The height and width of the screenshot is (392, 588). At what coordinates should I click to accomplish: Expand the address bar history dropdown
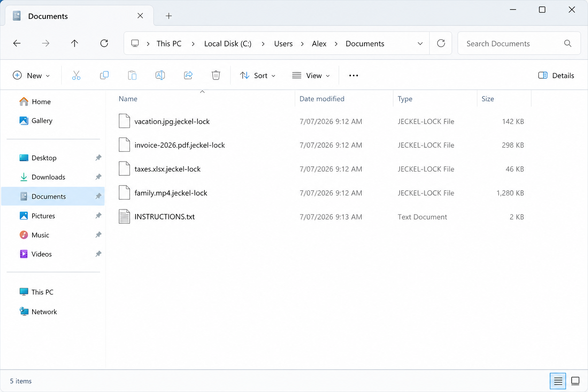click(420, 44)
